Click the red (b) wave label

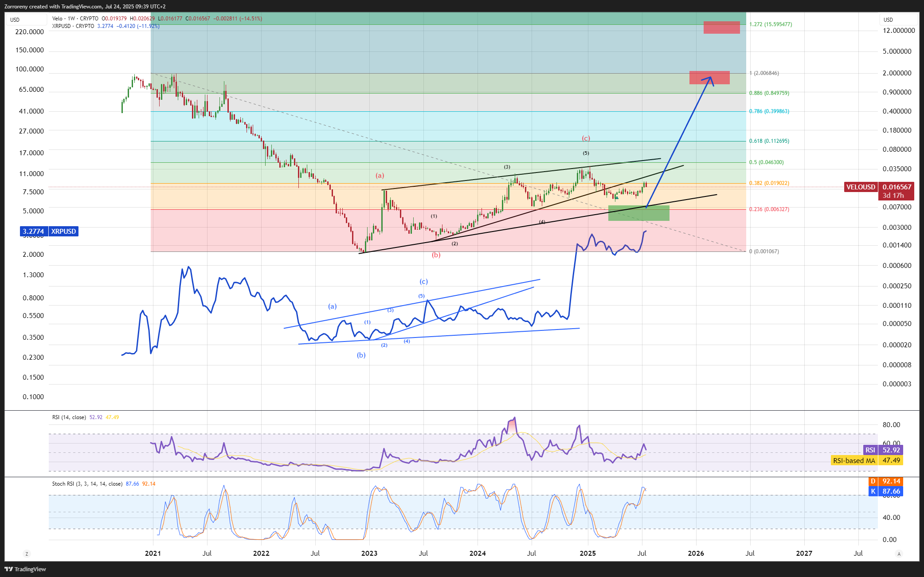(436, 255)
